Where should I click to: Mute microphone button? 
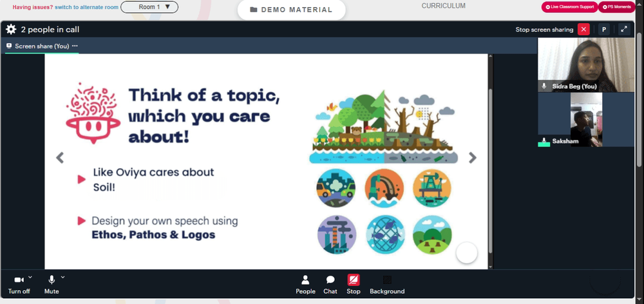tap(52, 285)
